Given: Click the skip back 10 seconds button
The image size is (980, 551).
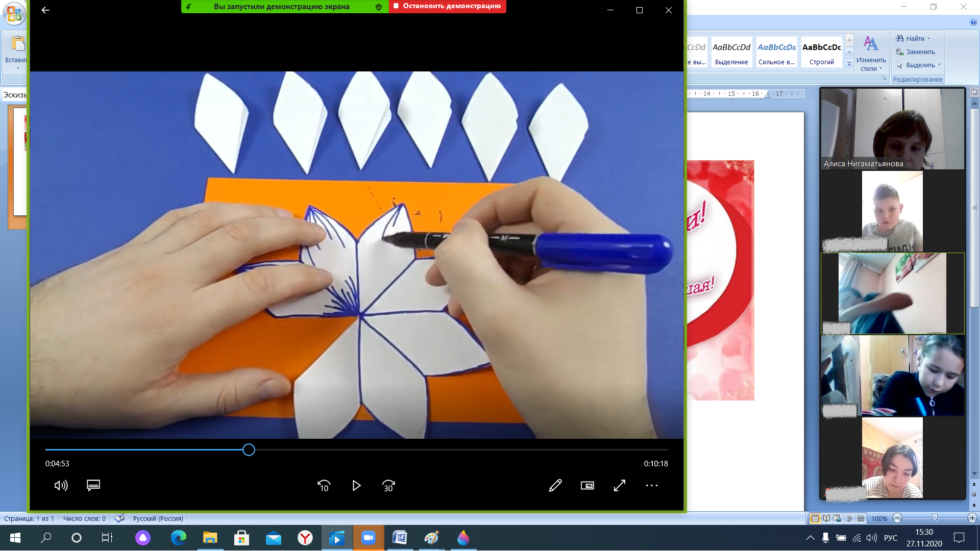Looking at the screenshot, I should click(324, 486).
